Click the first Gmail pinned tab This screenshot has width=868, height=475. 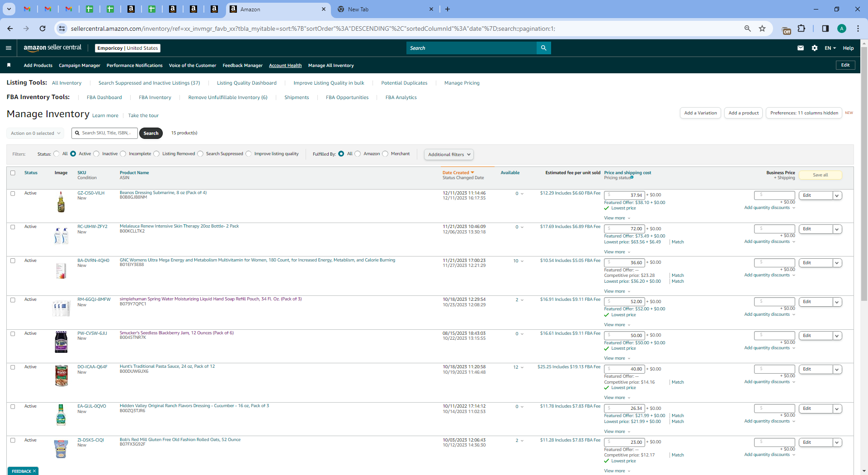pos(27,9)
